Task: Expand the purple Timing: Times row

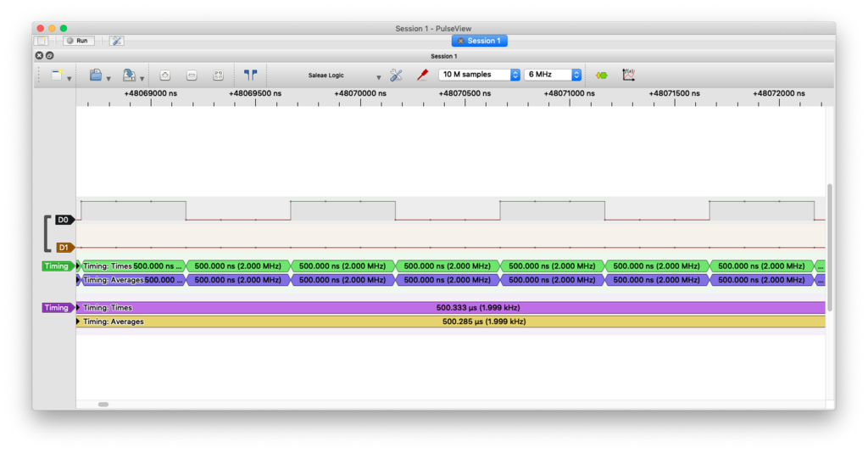Action: pos(80,308)
